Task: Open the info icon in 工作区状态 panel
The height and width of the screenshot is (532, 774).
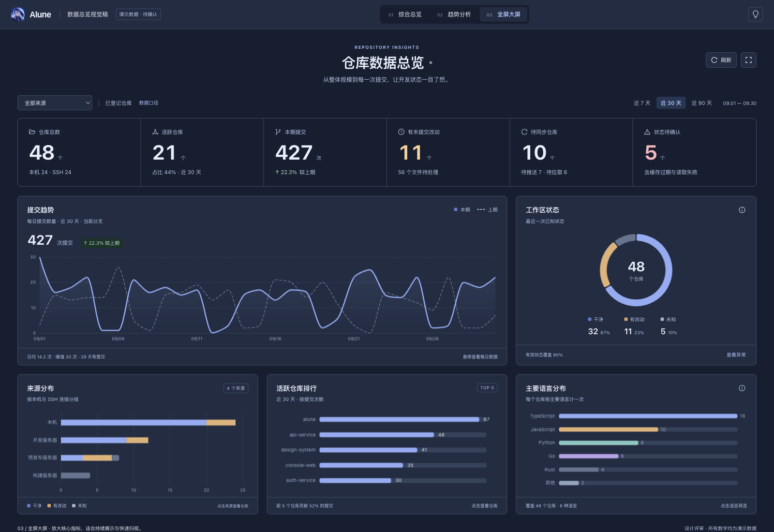Action: (742, 210)
